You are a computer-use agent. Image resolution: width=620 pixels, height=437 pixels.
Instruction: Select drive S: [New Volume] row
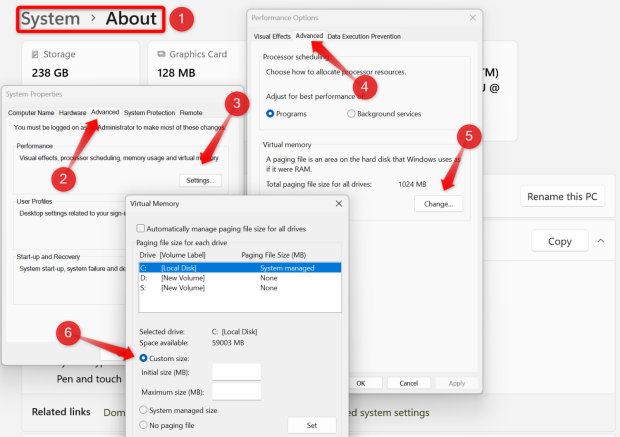click(240, 288)
